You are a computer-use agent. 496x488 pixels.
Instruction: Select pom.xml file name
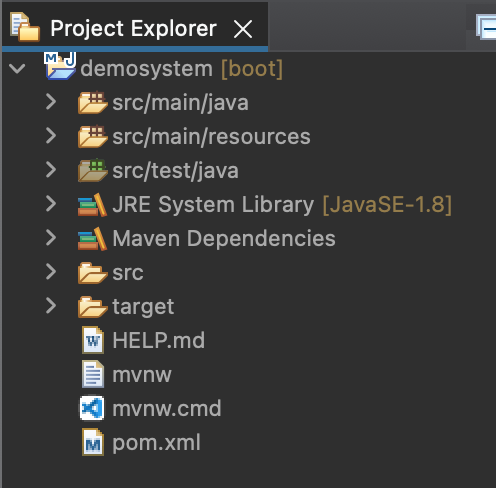tap(157, 443)
